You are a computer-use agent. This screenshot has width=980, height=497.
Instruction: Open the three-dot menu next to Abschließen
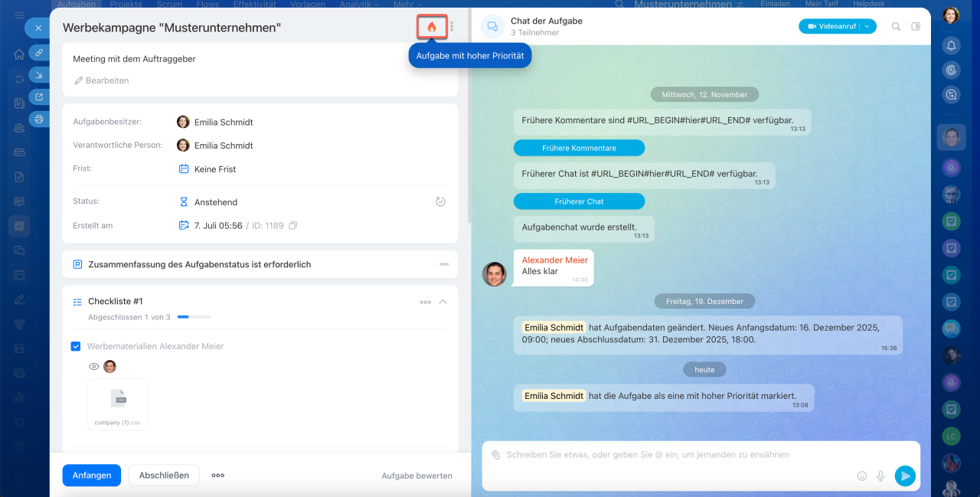click(218, 476)
